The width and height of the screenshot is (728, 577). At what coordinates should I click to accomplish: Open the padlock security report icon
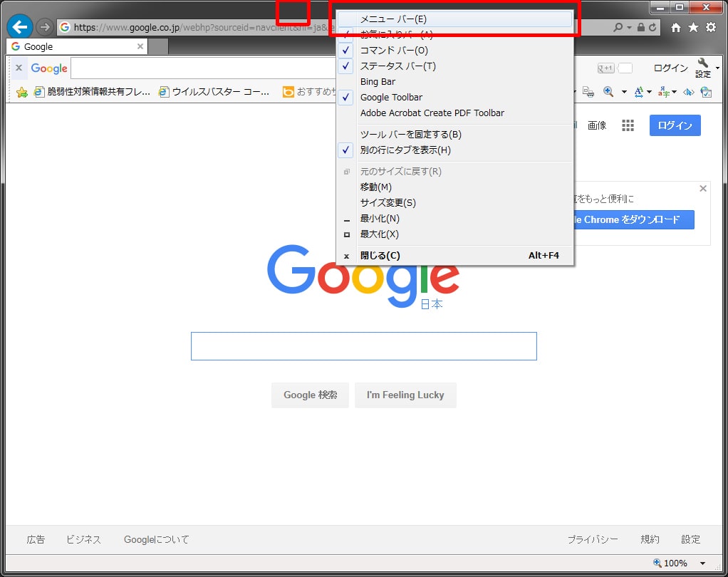pyautogui.click(x=640, y=27)
